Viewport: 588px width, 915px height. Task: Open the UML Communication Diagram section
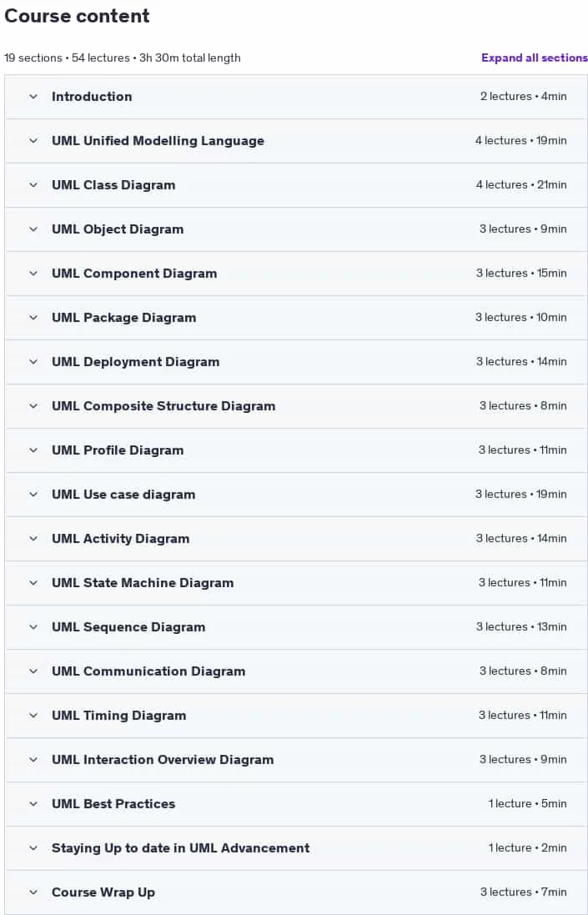[297, 671]
